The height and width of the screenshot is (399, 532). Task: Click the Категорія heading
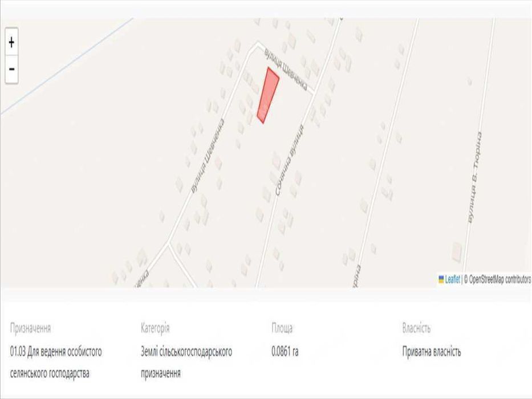(x=155, y=328)
